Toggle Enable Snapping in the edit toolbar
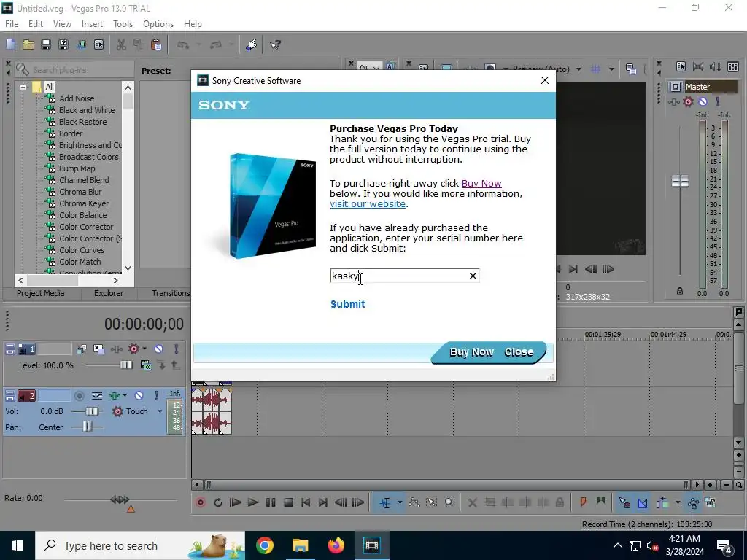The width and height of the screenshot is (747, 560). point(624,502)
